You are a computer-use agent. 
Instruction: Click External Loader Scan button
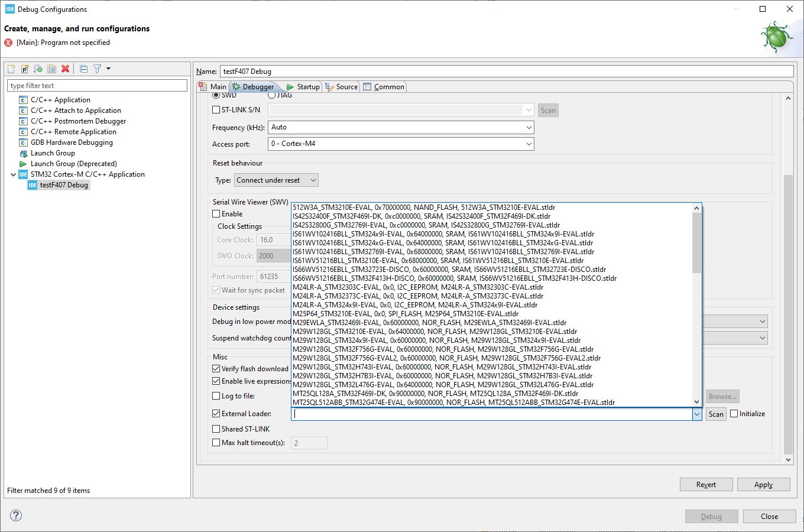coord(716,414)
